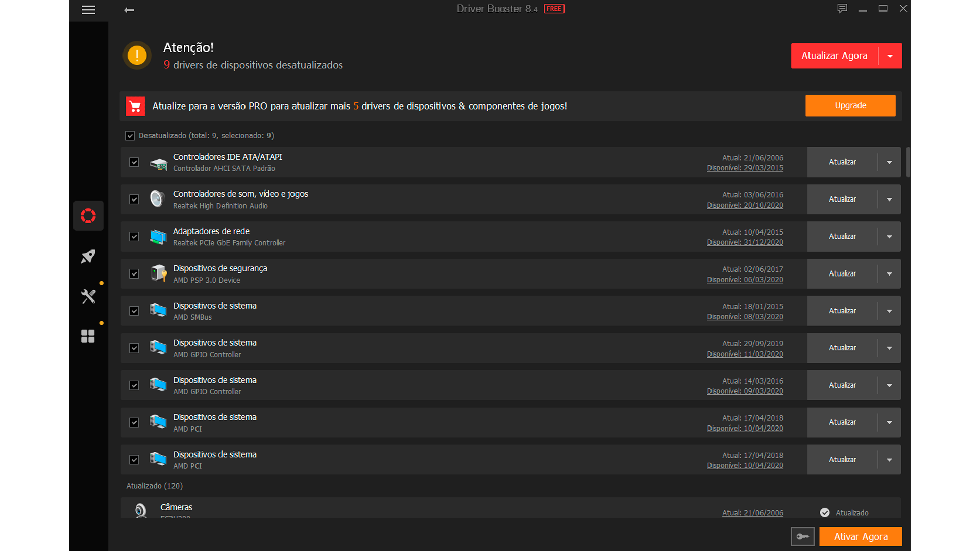Click Atualizar for Controladores IDE ATA/ATAPI
Image resolution: width=980 pixels, height=551 pixels.
tap(842, 162)
